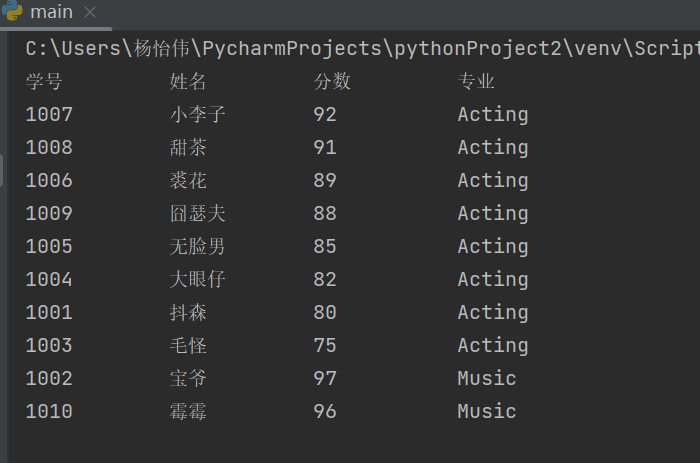700x463 pixels.
Task: Click the score 82 in the output
Action: coord(325,280)
